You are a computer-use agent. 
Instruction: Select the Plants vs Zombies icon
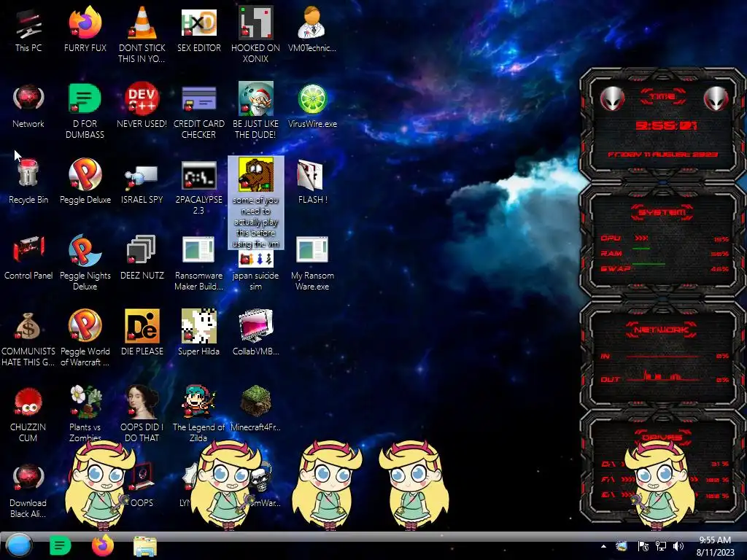85,413
